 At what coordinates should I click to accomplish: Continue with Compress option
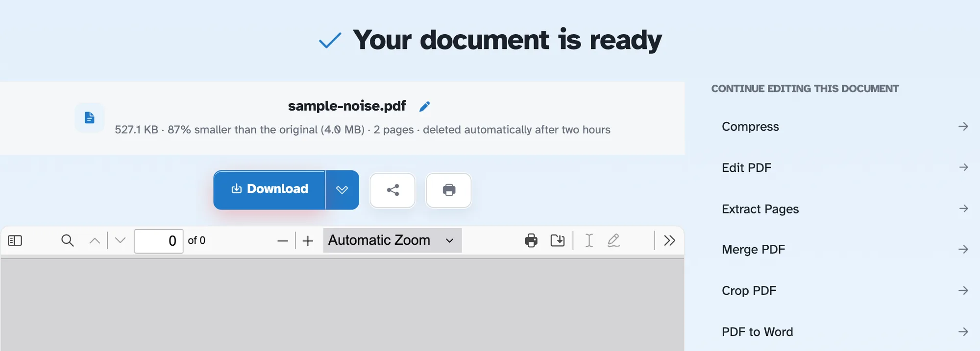coord(844,126)
